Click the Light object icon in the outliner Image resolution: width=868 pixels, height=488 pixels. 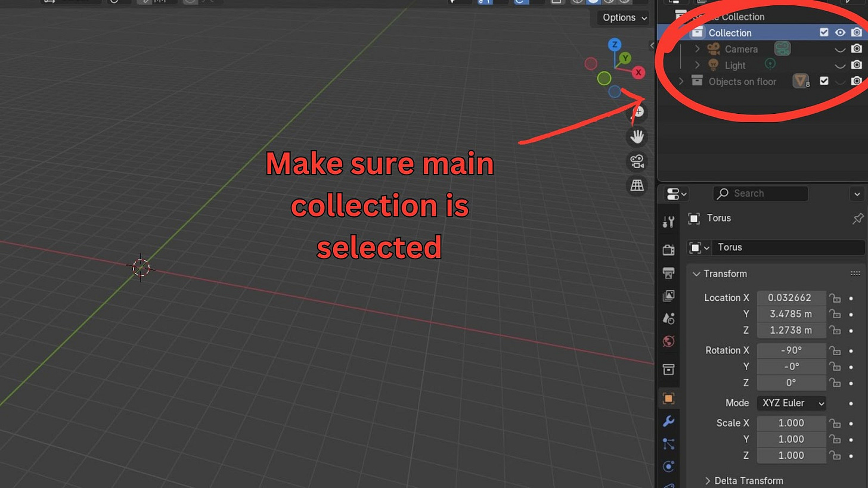click(713, 65)
